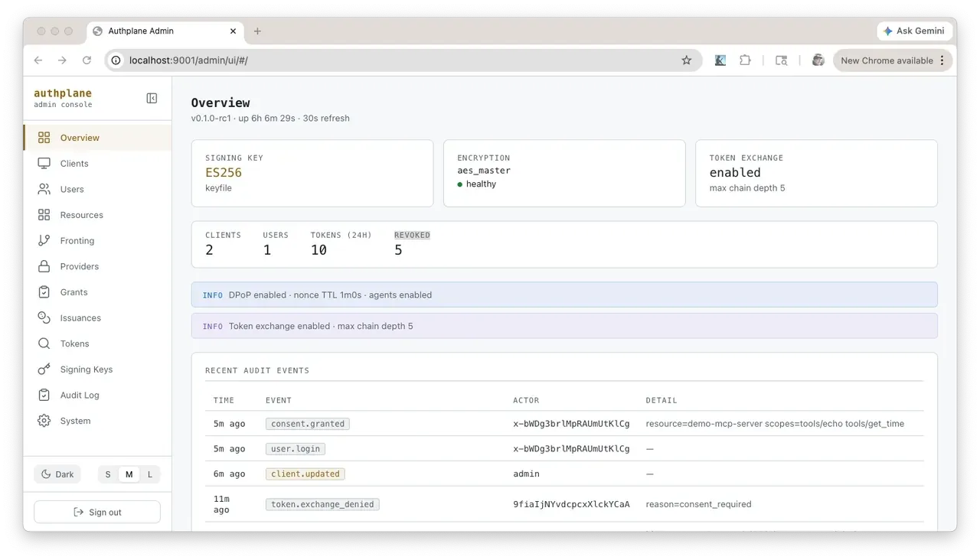
Task: Click the Fronting branch icon
Action: click(x=44, y=240)
